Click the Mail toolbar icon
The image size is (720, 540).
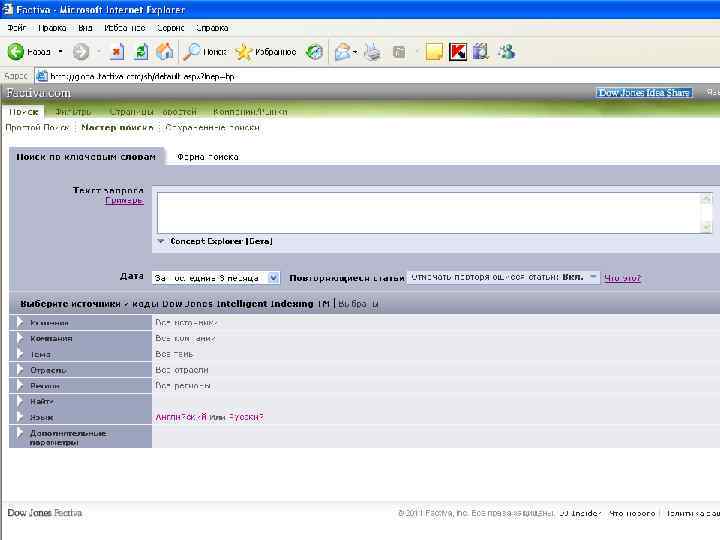[x=343, y=52]
